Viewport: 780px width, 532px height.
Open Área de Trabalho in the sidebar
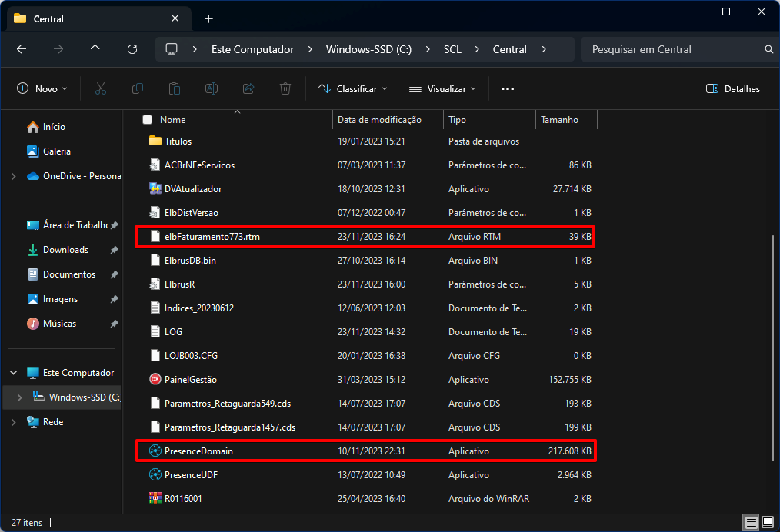tap(67, 225)
